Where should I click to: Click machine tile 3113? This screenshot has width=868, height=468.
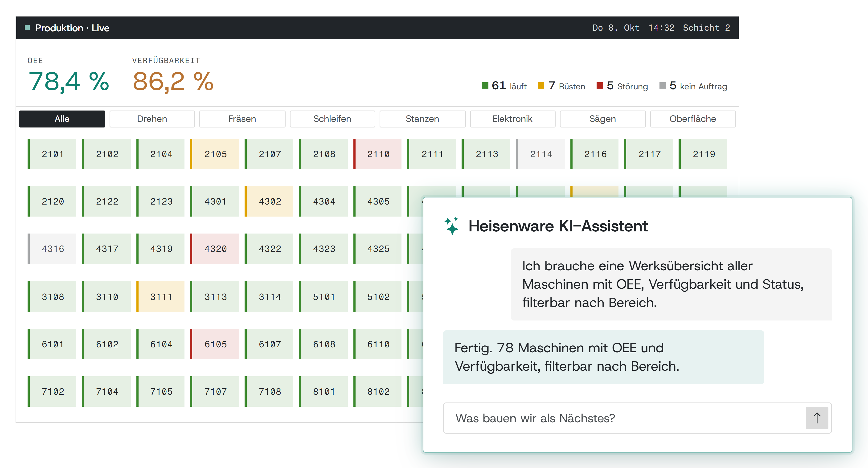pos(215,296)
